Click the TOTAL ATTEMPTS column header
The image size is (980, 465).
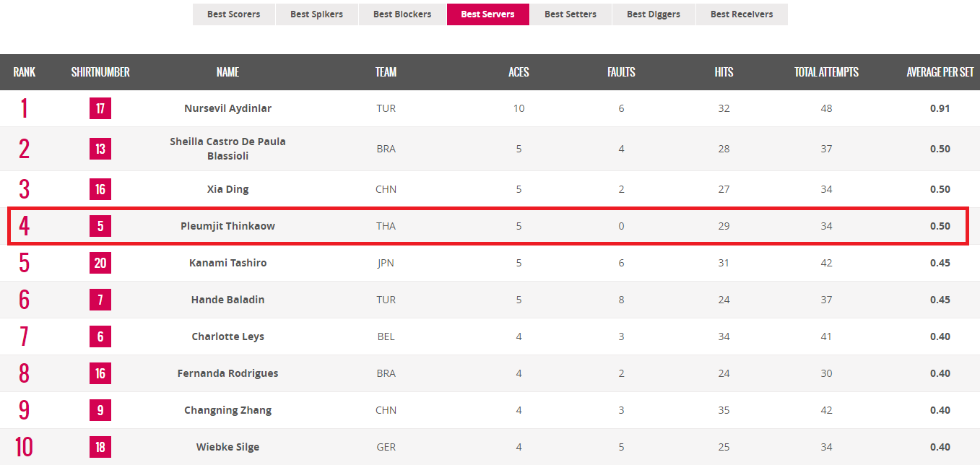pyautogui.click(x=826, y=72)
